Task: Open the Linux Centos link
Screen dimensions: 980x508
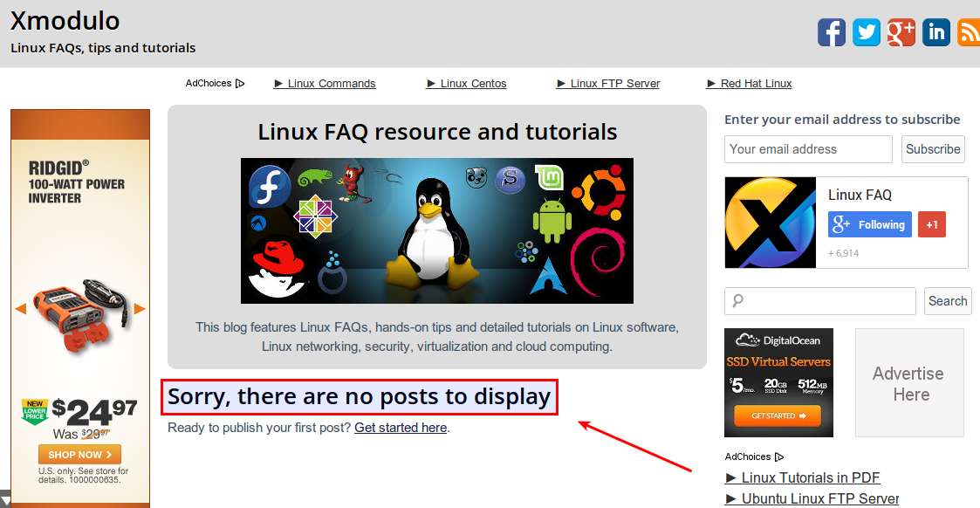Action: 466,84
